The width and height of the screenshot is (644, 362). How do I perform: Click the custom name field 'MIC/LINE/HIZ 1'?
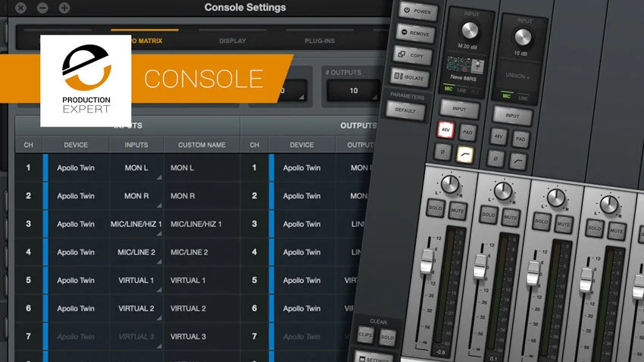tap(202, 224)
